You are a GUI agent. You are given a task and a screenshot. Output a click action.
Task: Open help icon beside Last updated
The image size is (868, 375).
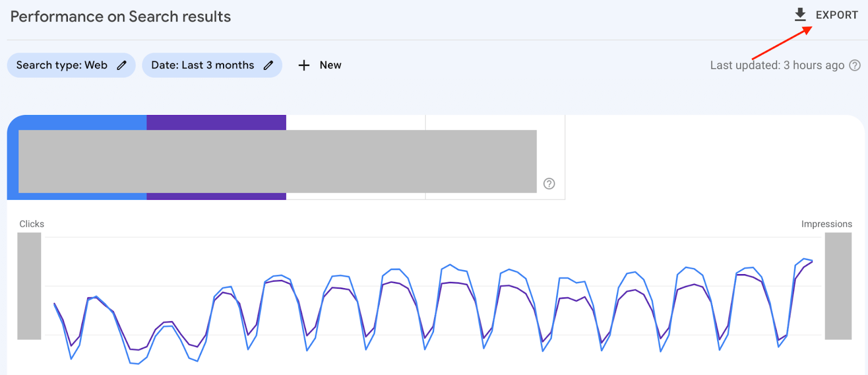pyautogui.click(x=855, y=65)
